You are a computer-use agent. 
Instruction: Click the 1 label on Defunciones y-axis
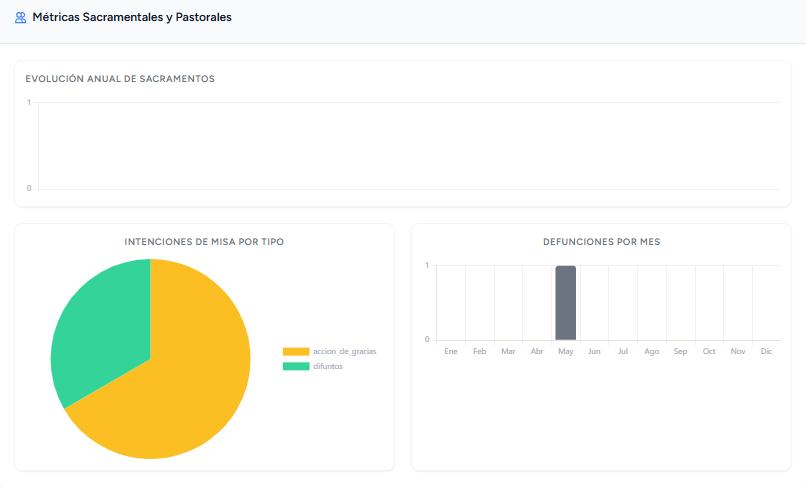pyautogui.click(x=427, y=265)
